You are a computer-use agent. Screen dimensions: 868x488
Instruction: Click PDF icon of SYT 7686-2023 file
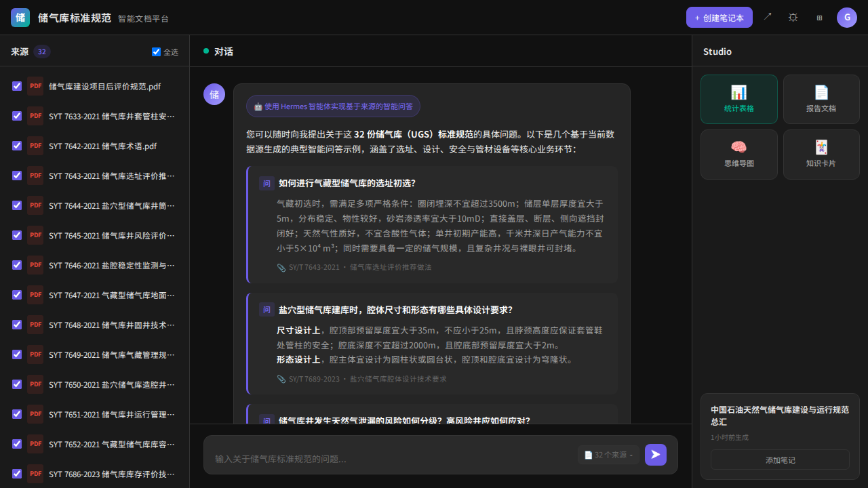click(35, 474)
